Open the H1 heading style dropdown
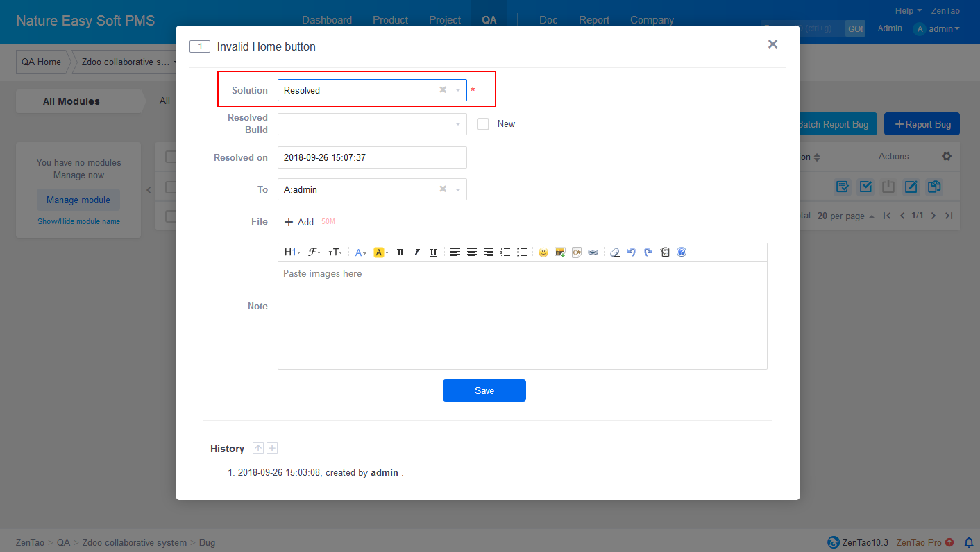The width and height of the screenshot is (980, 552). pos(292,252)
